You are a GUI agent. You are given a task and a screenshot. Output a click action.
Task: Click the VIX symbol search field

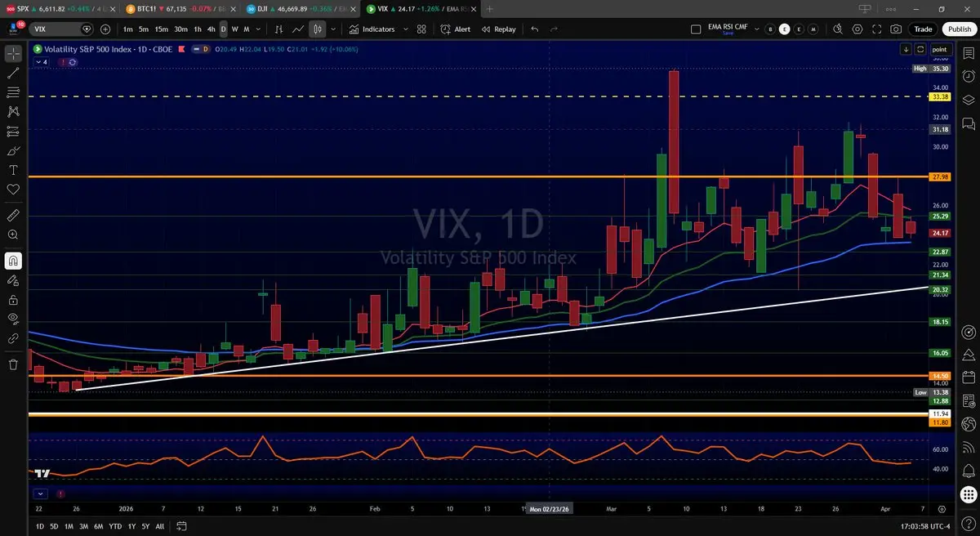tap(62, 29)
